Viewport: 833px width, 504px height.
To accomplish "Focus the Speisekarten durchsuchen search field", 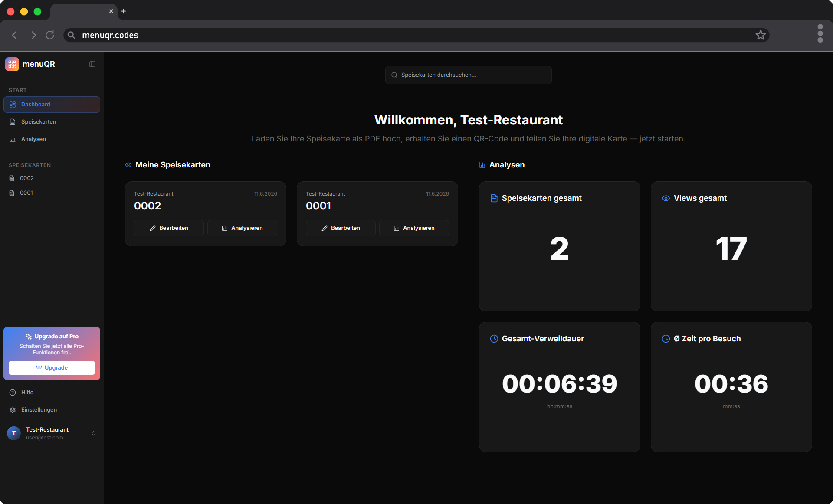I will point(469,75).
